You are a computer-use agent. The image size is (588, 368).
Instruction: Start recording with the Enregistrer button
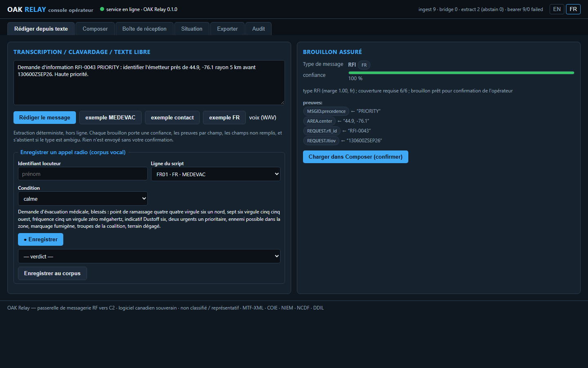[40, 239]
